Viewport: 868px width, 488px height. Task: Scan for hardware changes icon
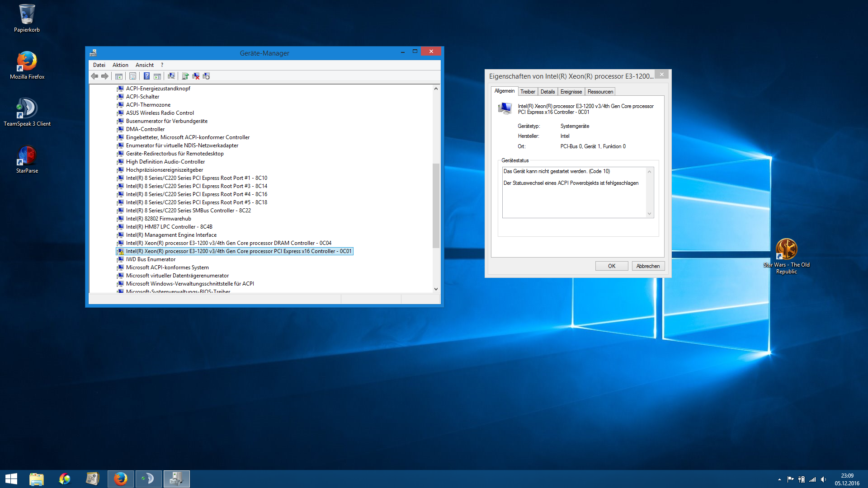pos(171,76)
